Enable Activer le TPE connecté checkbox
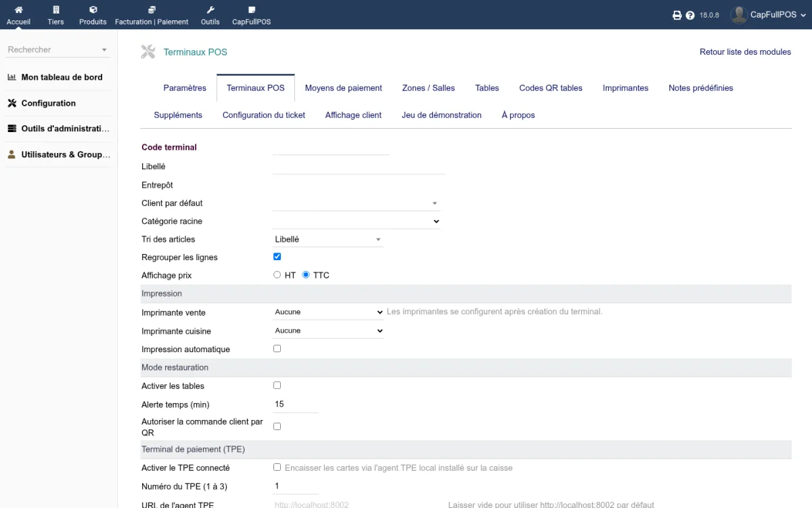This screenshot has width=812, height=508. coord(277,467)
